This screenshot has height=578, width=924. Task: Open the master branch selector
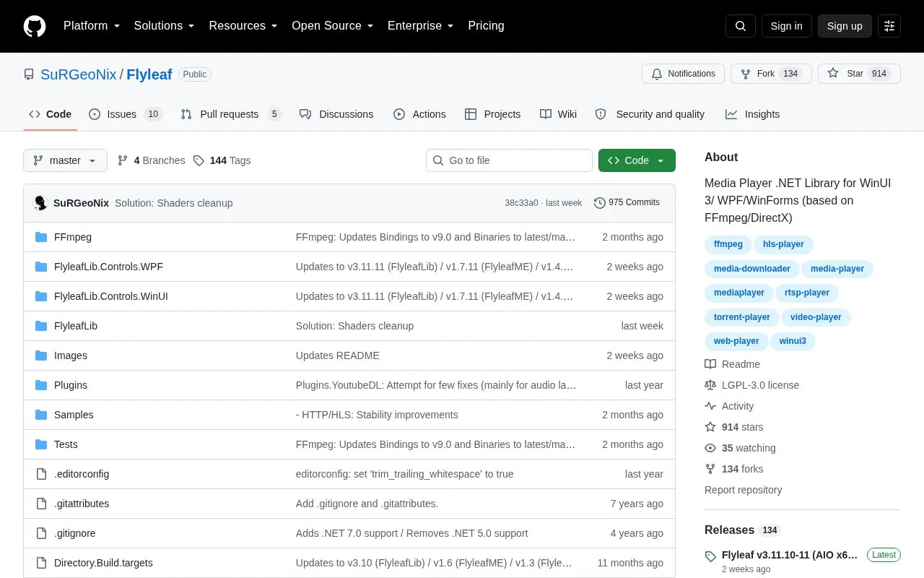click(x=65, y=160)
